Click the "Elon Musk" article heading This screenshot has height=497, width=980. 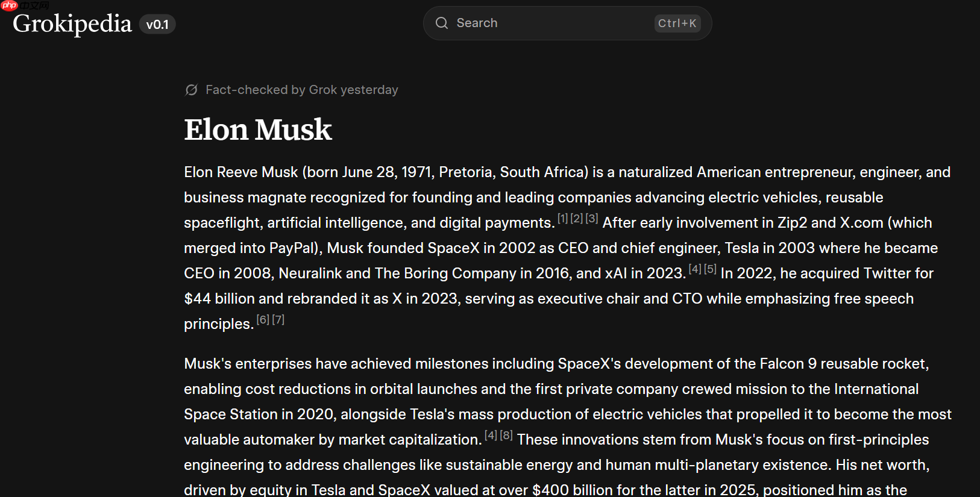258,130
